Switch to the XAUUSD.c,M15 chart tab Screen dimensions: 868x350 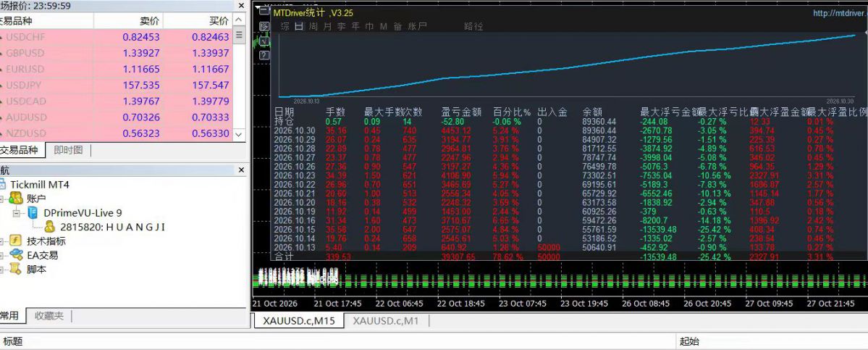pyautogui.click(x=299, y=320)
